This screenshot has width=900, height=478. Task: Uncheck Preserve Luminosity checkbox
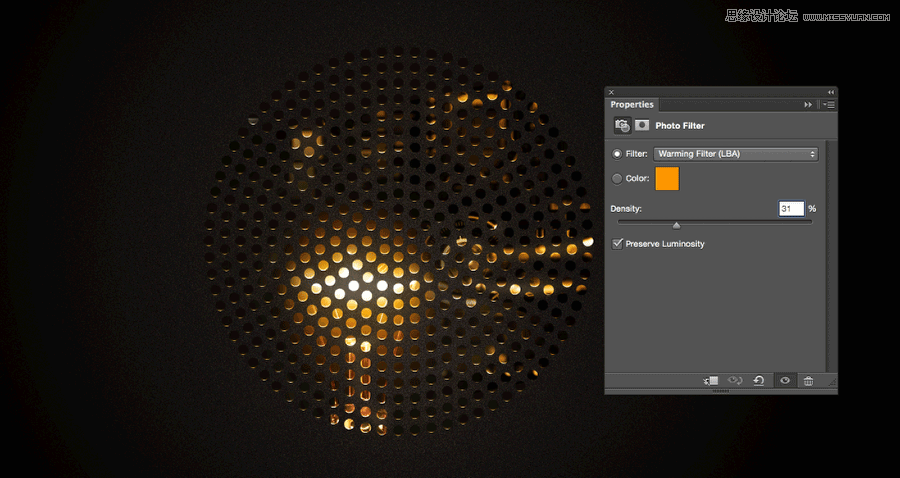tap(617, 244)
